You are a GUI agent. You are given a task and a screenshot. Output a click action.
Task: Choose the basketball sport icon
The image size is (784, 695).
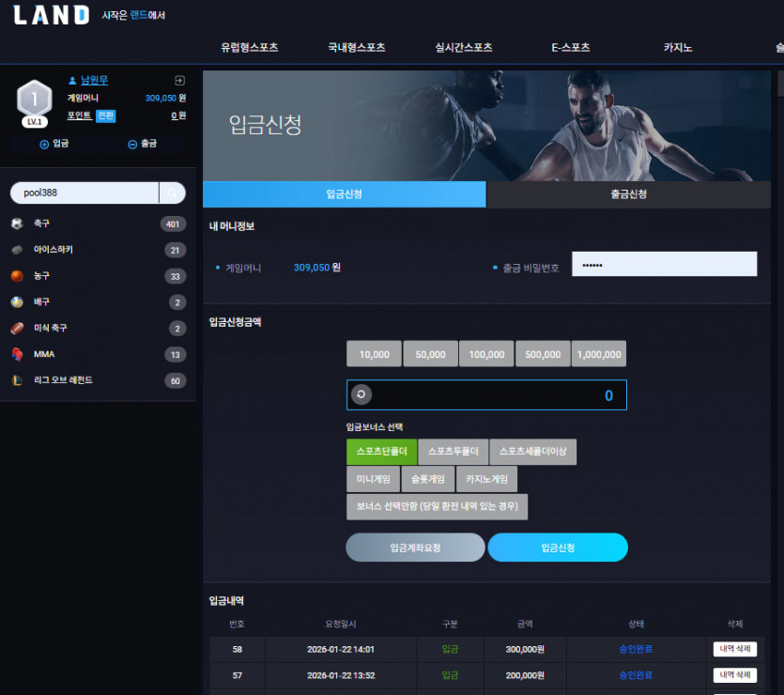click(17, 275)
